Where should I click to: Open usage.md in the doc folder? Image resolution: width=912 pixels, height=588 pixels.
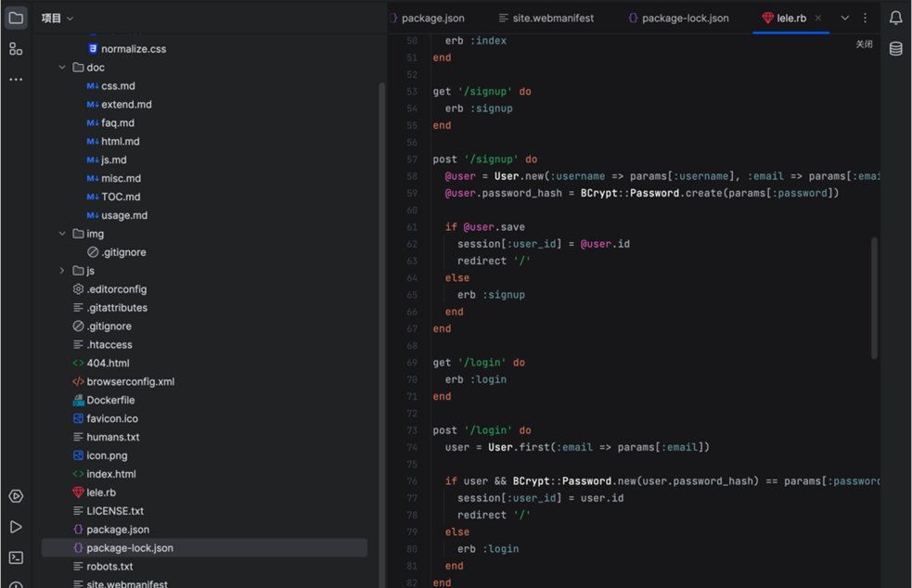click(124, 216)
